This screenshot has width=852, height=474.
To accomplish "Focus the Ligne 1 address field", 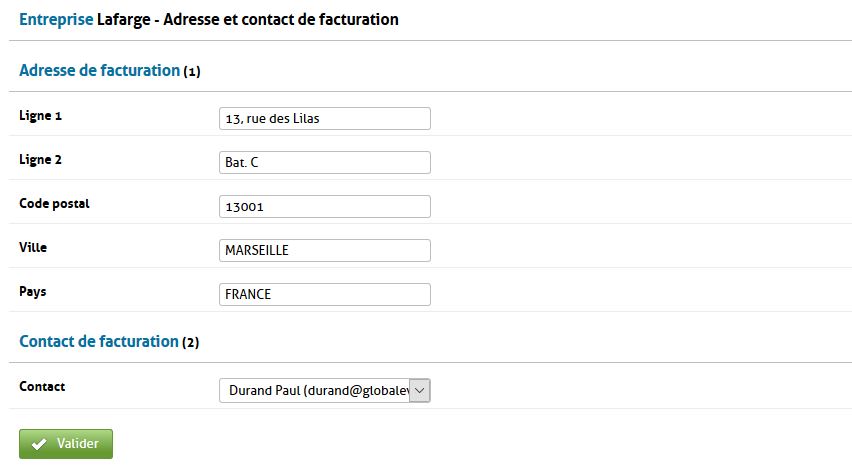I will pyautogui.click(x=324, y=118).
